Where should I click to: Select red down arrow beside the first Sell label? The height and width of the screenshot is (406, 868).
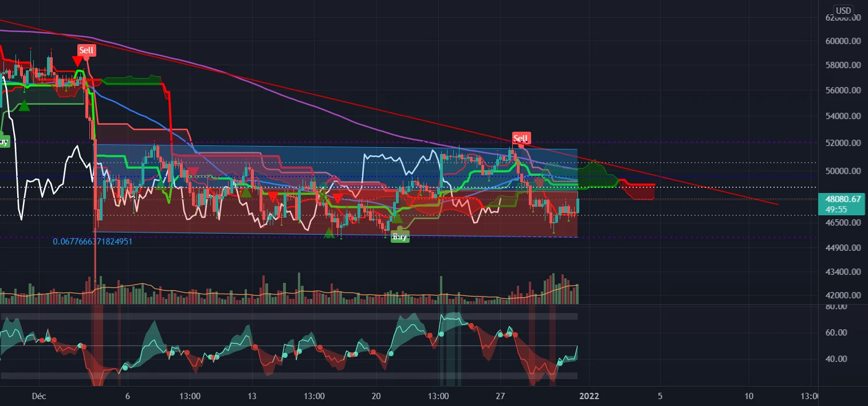click(x=77, y=60)
